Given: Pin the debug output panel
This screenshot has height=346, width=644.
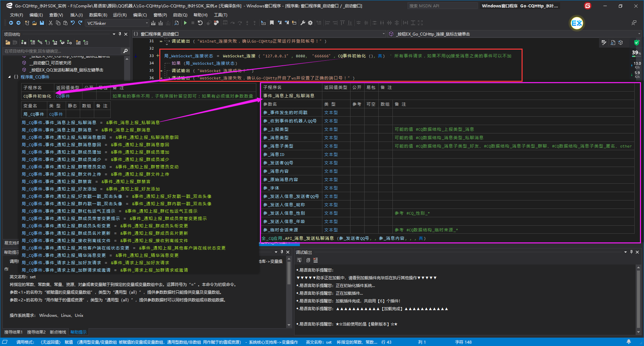Looking at the screenshot, I should click(x=631, y=252).
